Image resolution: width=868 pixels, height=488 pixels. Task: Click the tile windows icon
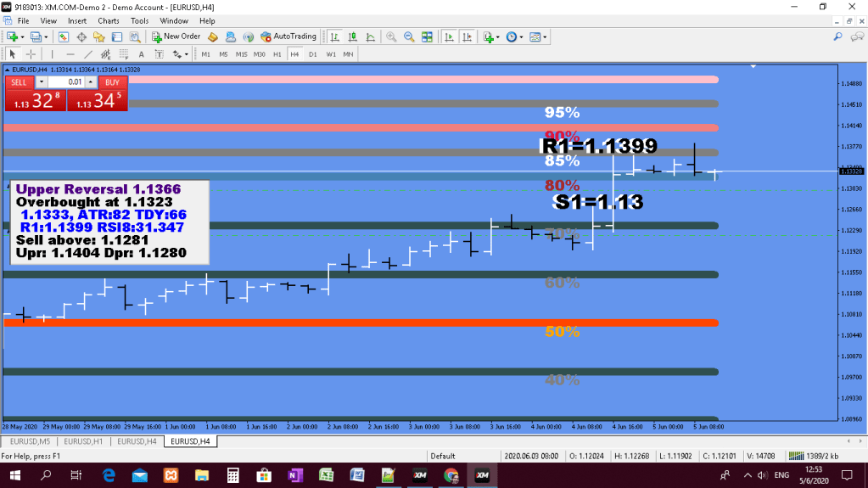click(428, 37)
